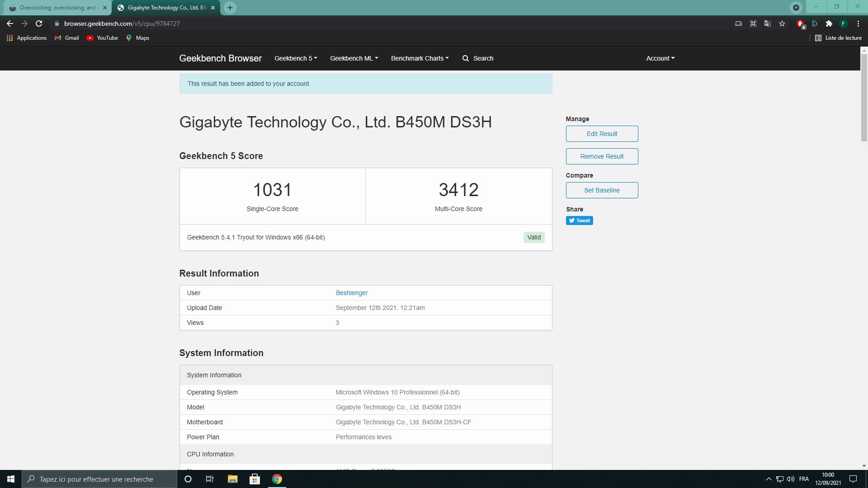This screenshot has height=488, width=868.
Task: Open the YouTube bookmark
Action: (x=102, y=38)
